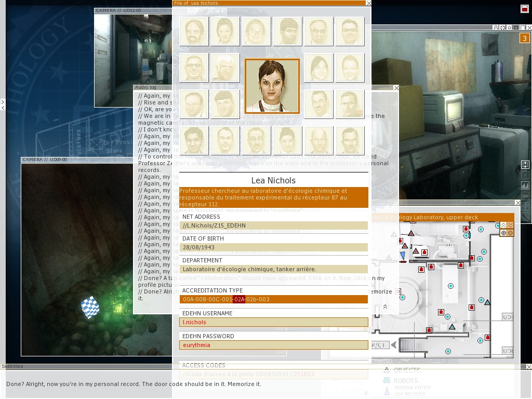
Task: Go down one deck on the map
Action: (x=510, y=225)
